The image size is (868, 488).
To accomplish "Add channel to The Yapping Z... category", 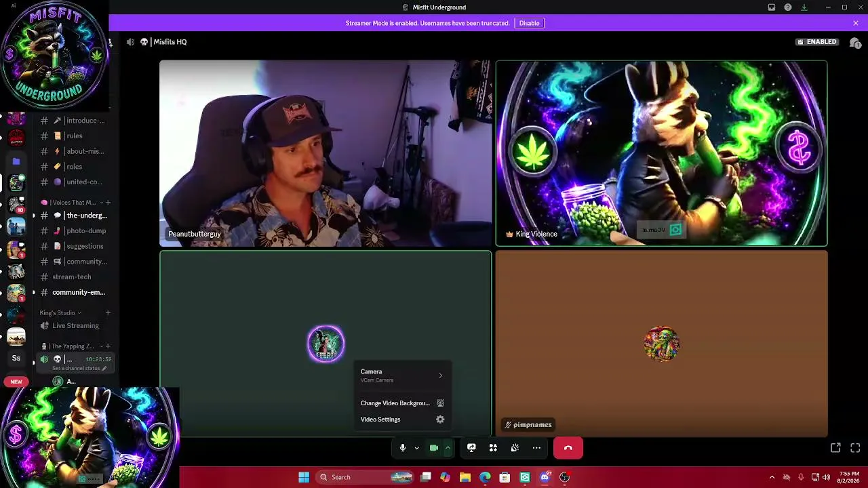I will [x=108, y=346].
